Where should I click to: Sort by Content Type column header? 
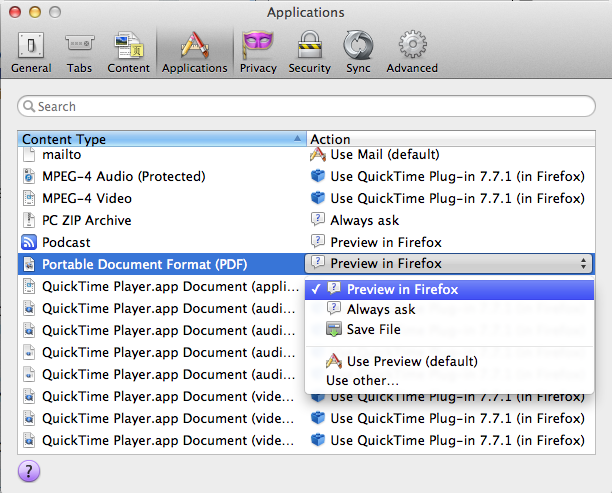pyautogui.click(x=162, y=139)
